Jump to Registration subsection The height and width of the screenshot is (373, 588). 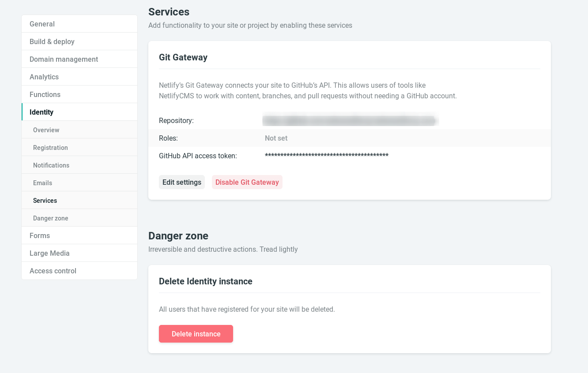pos(79,148)
